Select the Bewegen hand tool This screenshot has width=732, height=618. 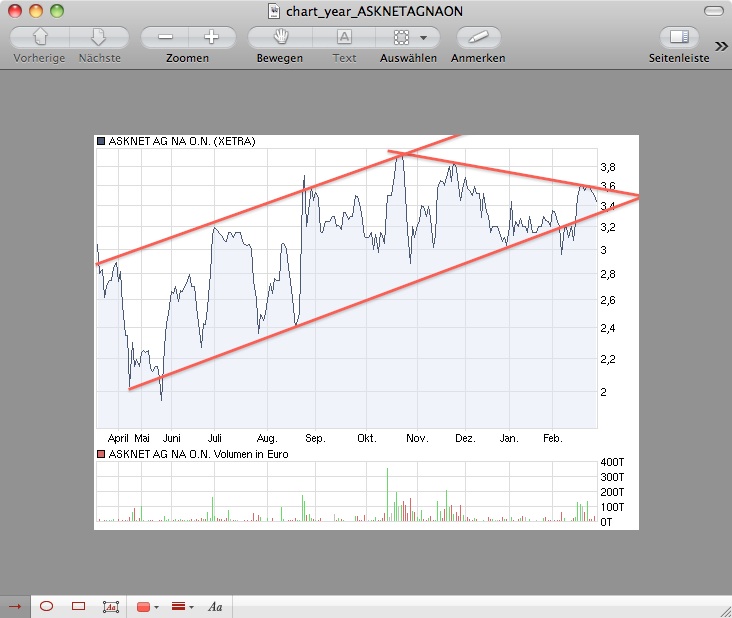point(280,37)
